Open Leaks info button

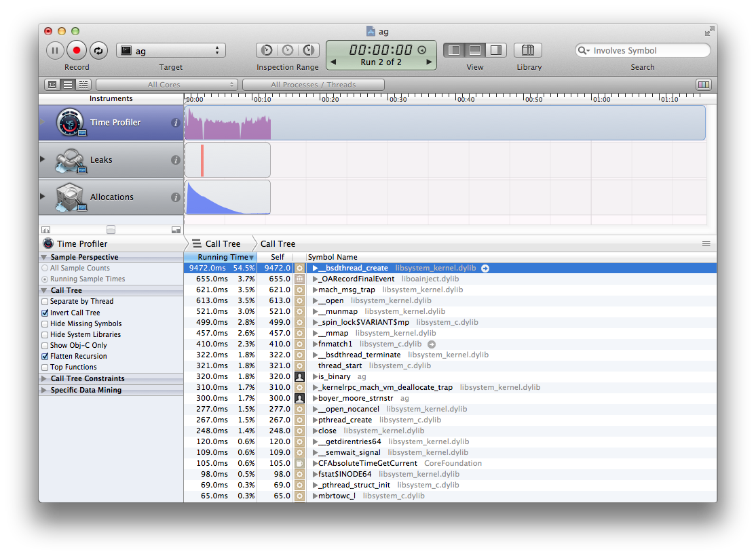176,160
